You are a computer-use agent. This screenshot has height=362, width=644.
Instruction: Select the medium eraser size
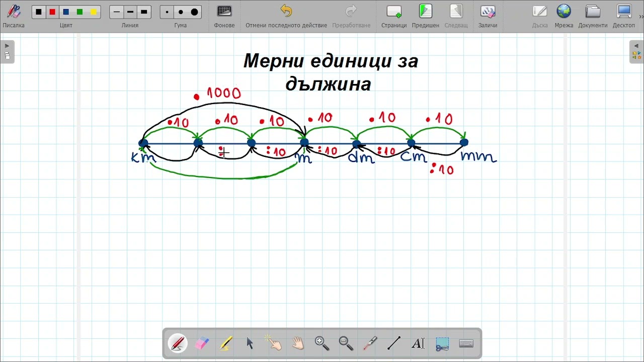[x=181, y=12]
